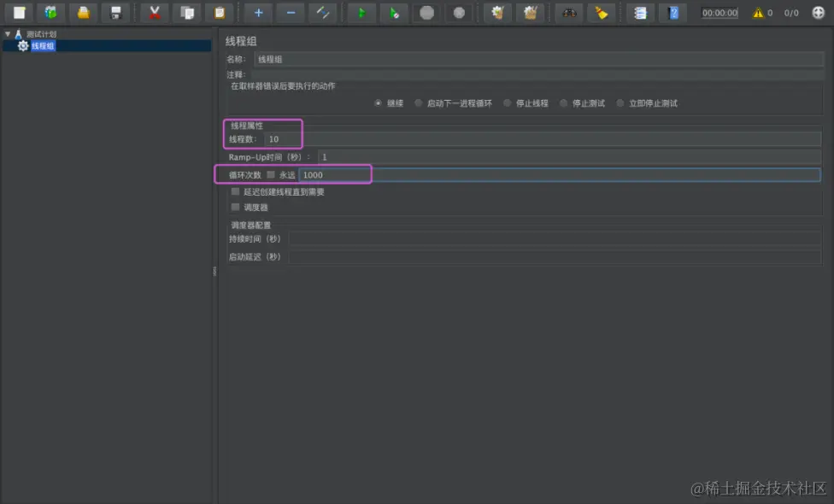Reset the search highlights
This screenshot has width=834, height=504.
(x=602, y=13)
